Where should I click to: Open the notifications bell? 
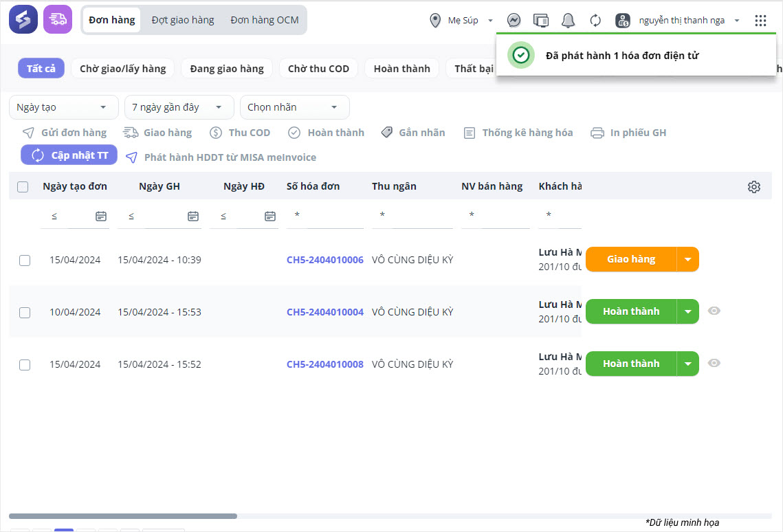click(x=568, y=21)
